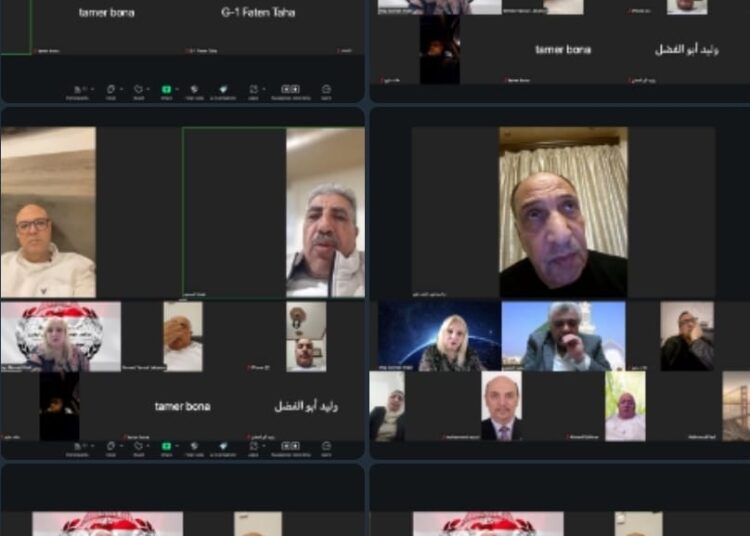Open Host tools in the middle-left Zoom window
Image resolution: width=750 pixels, height=536 pixels.
194,449
